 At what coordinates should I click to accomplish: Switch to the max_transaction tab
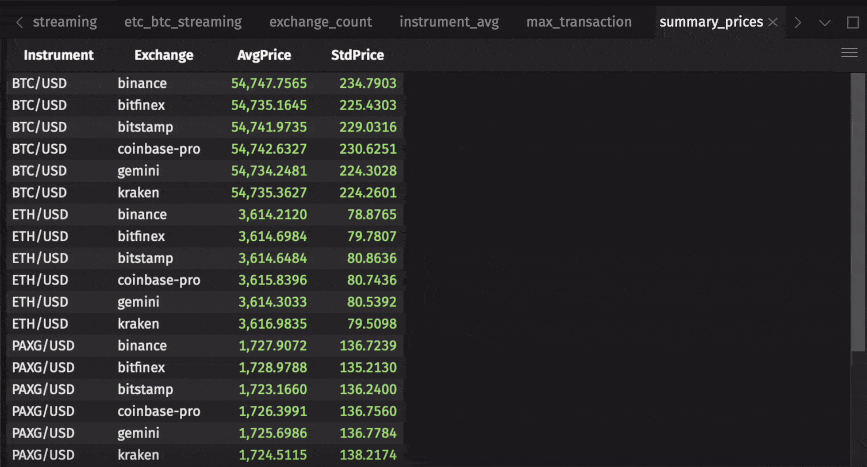click(x=579, y=22)
